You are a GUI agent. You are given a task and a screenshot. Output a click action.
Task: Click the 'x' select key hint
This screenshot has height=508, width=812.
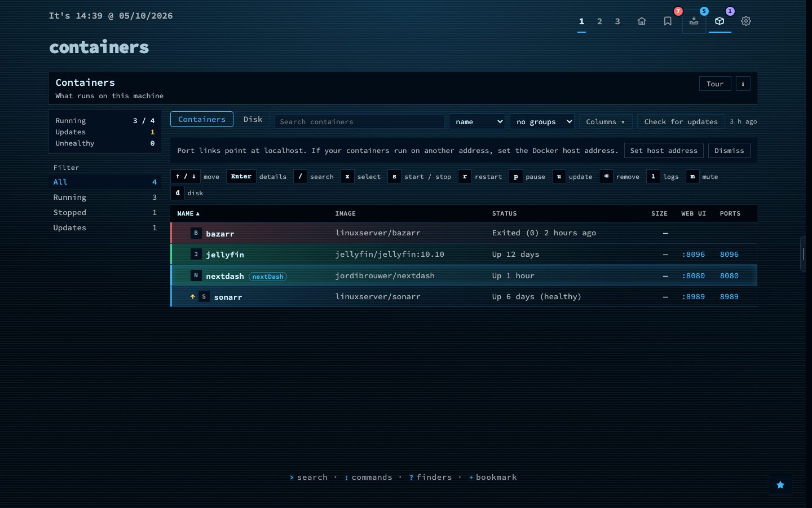click(x=347, y=177)
